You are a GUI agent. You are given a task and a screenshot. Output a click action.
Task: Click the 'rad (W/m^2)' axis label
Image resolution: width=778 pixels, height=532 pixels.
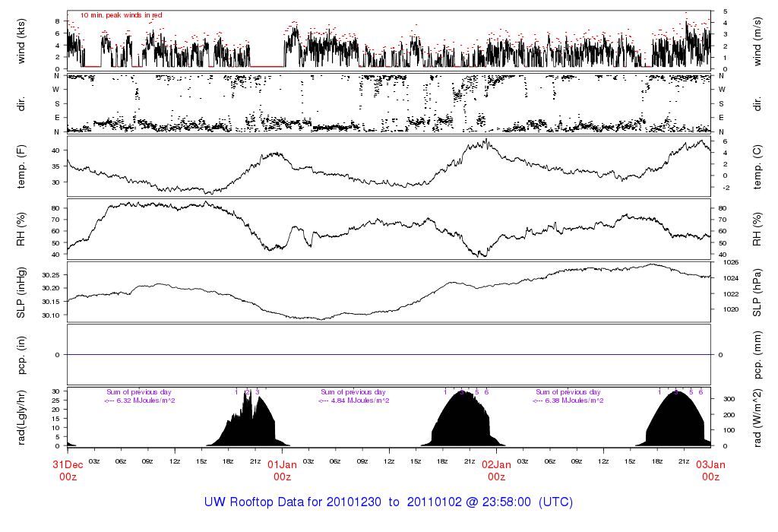pos(757,417)
